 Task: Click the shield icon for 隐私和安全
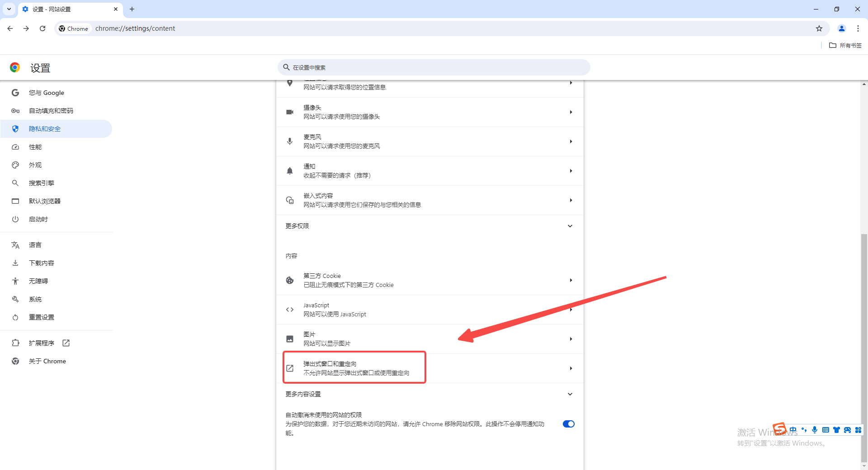tap(15, 129)
